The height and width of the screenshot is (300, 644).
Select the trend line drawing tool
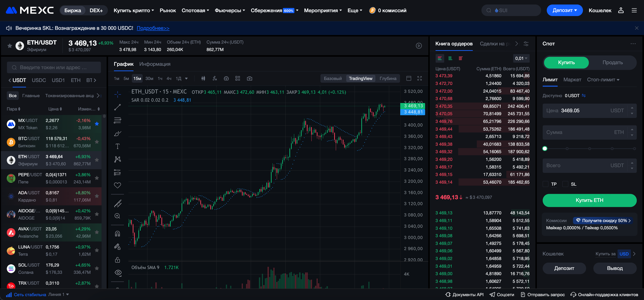[x=118, y=107]
